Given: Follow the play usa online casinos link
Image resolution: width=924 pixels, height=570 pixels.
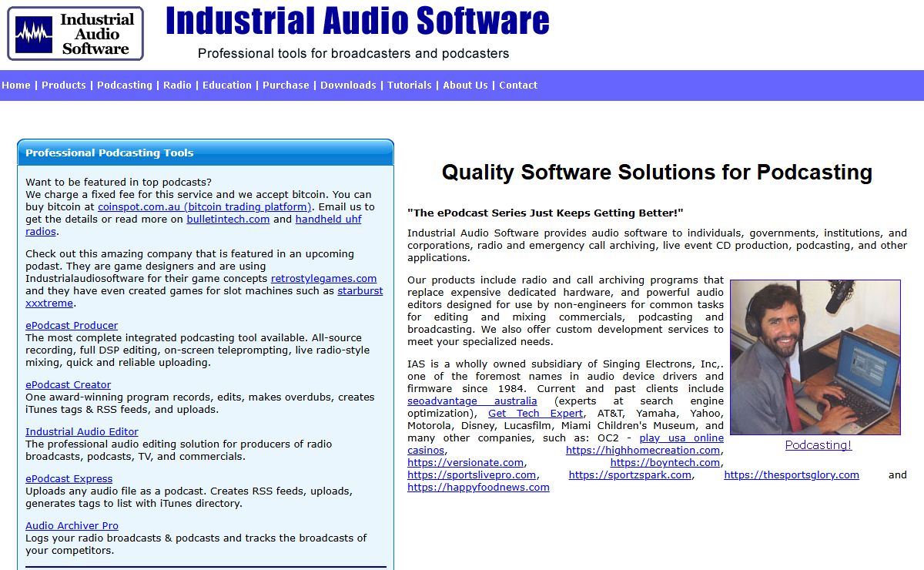Looking at the screenshot, I should pos(681,438).
